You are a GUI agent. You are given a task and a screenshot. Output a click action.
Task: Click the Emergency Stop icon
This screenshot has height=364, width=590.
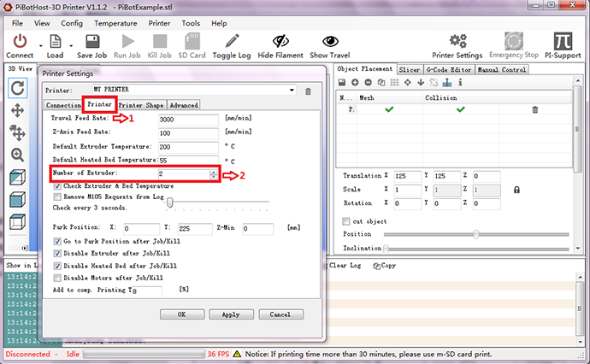pyautogui.click(x=514, y=41)
